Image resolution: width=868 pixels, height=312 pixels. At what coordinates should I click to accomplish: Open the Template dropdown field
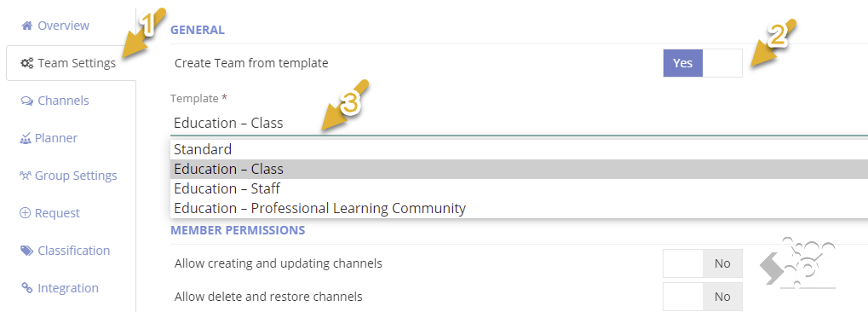(x=519, y=123)
